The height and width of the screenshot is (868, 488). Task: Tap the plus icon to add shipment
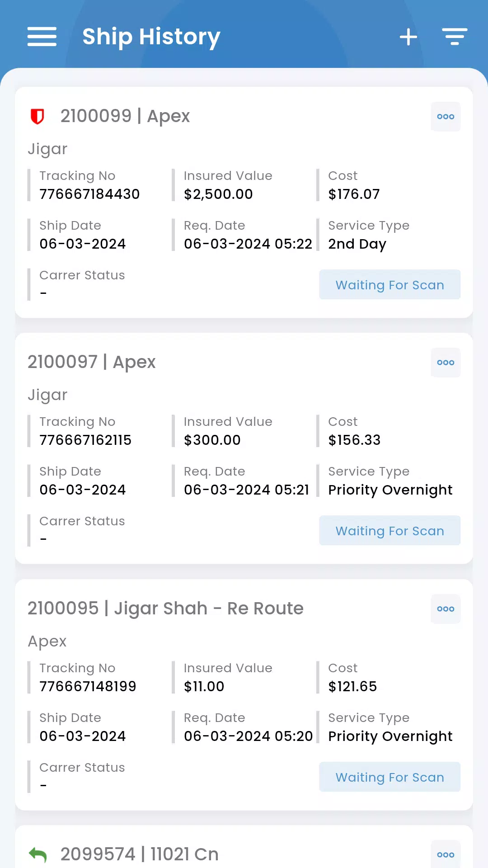coord(408,37)
